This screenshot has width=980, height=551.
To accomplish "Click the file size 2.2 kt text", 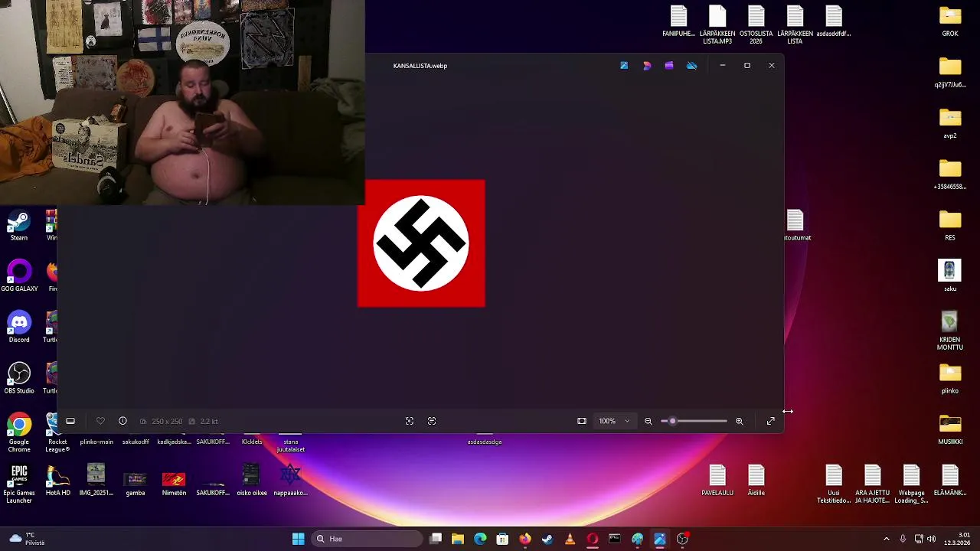I will click(209, 421).
